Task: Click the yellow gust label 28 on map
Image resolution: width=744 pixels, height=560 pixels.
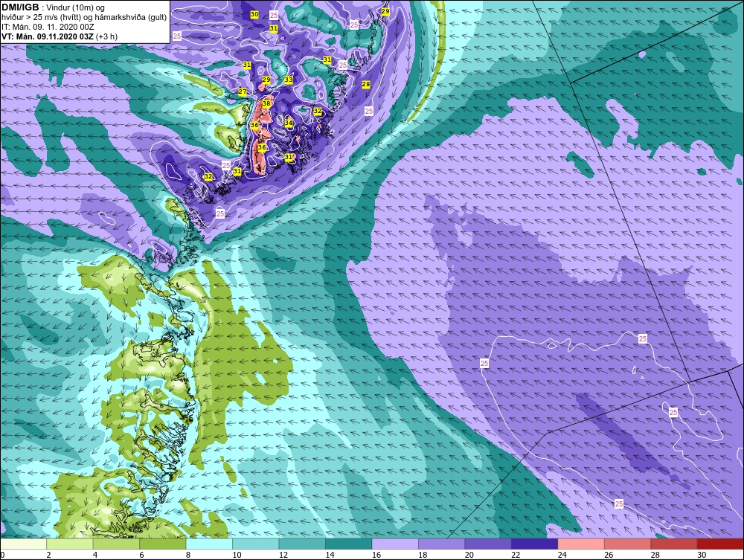Action: pyautogui.click(x=366, y=84)
